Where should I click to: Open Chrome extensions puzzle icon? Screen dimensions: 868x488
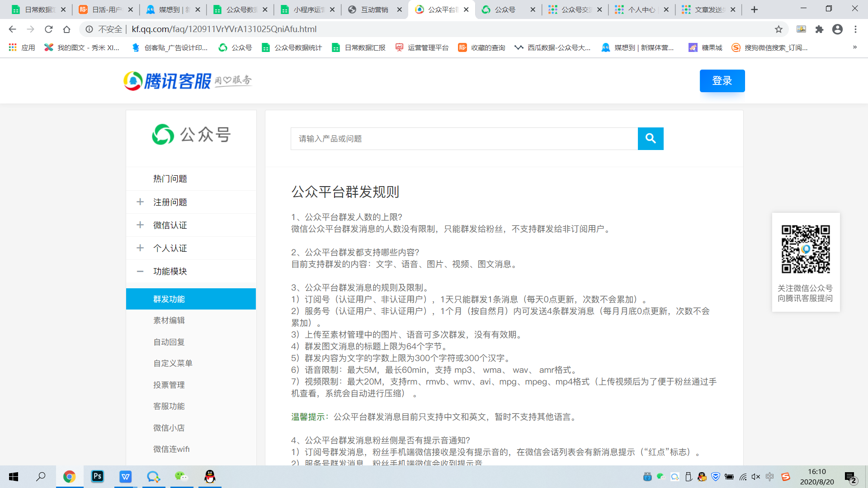click(819, 29)
